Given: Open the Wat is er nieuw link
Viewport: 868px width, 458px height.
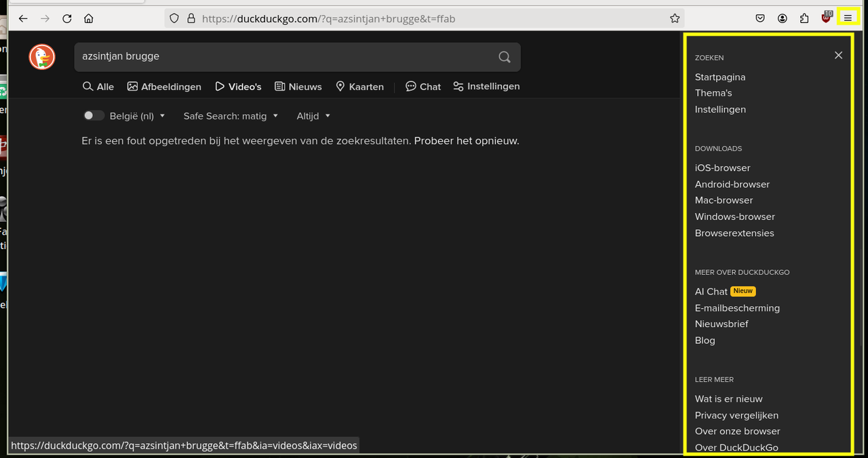Looking at the screenshot, I should (729, 399).
